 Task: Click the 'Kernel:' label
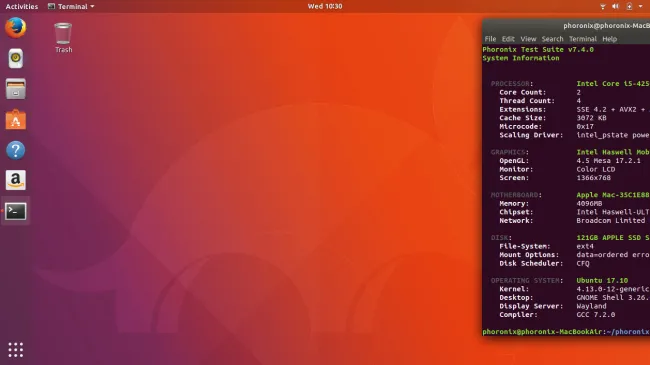(x=514, y=289)
